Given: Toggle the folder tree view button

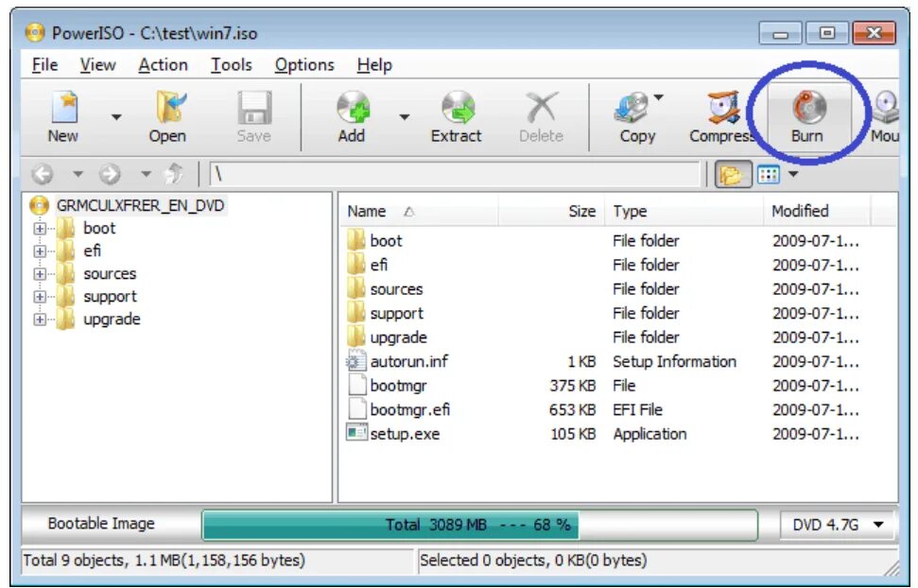Looking at the screenshot, I should (x=733, y=174).
